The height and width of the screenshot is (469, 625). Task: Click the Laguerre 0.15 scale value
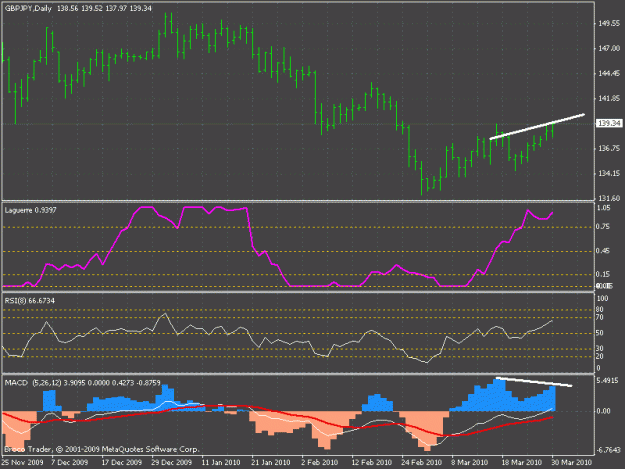point(603,274)
